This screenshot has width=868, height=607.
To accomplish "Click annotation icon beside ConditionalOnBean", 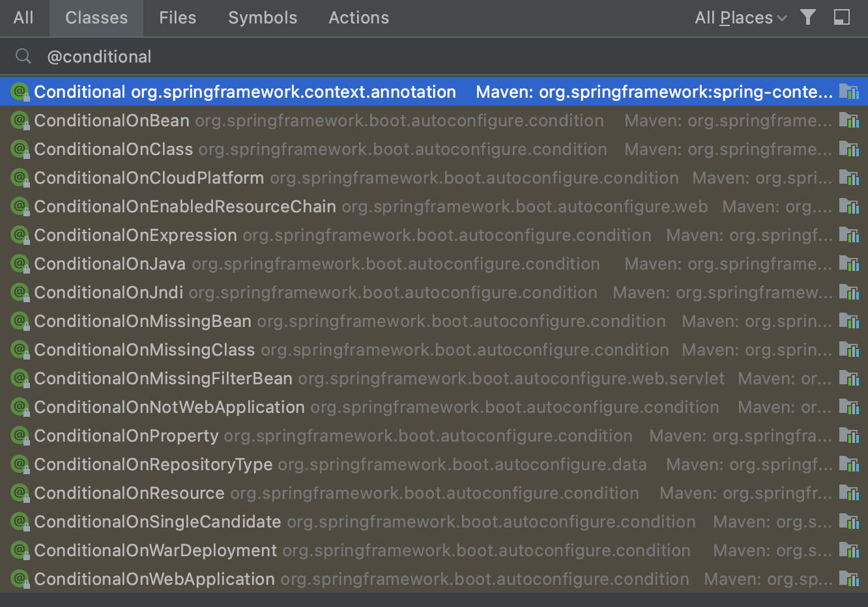I will [20, 120].
